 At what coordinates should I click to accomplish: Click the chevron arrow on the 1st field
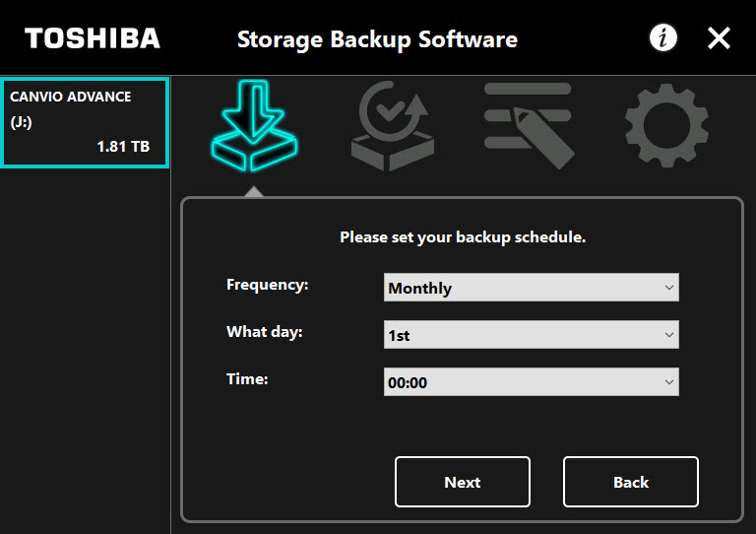tap(668, 335)
